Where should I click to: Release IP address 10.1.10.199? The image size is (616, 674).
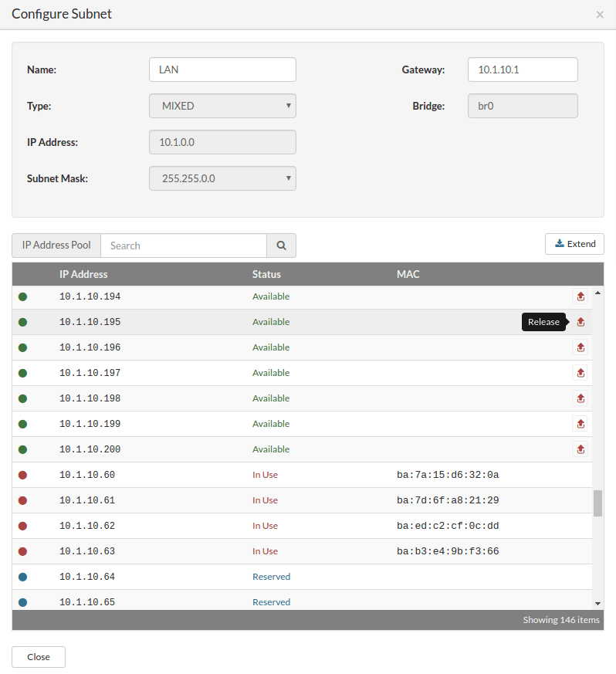[x=580, y=424]
